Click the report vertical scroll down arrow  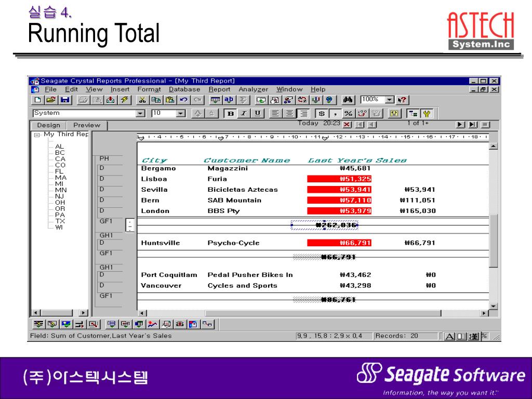(x=494, y=306)
